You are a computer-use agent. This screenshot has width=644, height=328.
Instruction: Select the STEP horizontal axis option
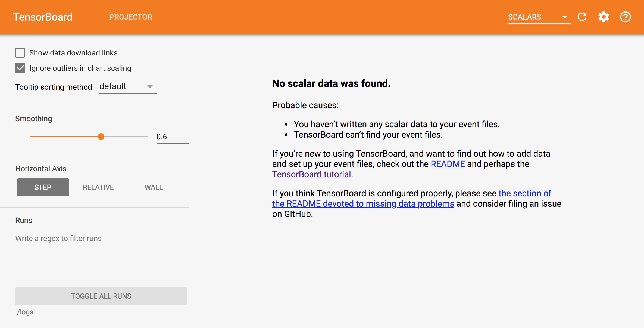43,187
